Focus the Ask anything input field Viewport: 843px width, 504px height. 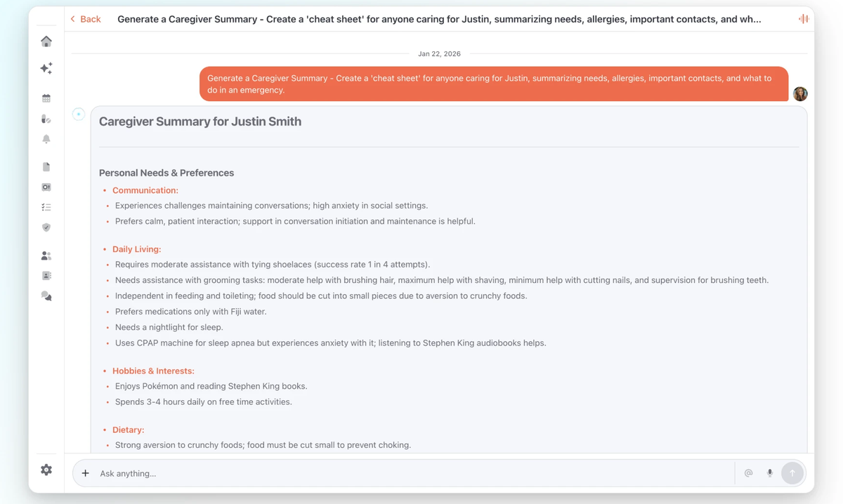click(414, 473)
